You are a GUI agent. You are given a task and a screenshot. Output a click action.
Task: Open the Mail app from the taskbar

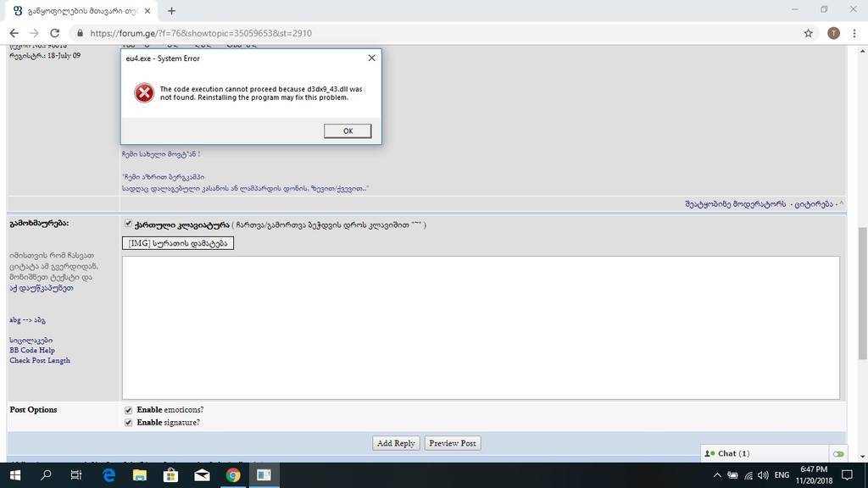202,475
